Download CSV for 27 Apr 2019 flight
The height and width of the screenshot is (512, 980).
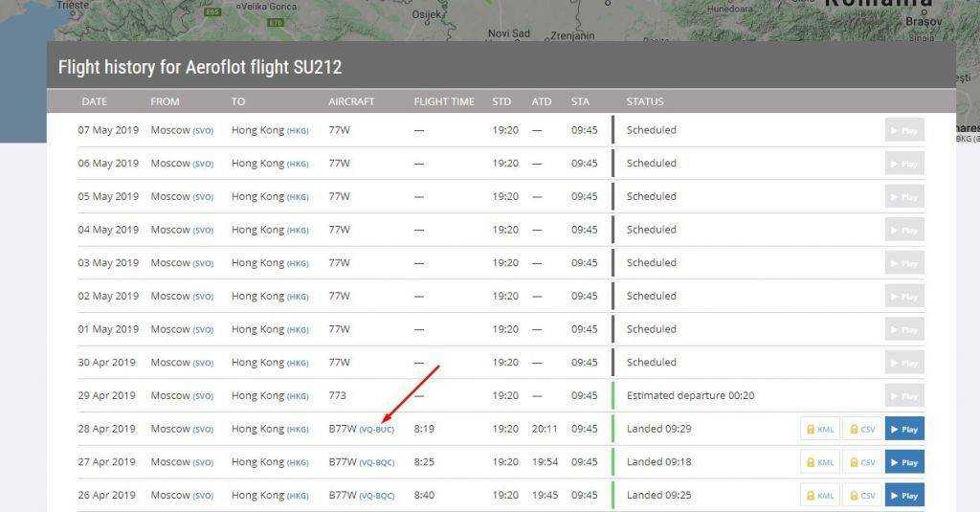click(862, 462)
